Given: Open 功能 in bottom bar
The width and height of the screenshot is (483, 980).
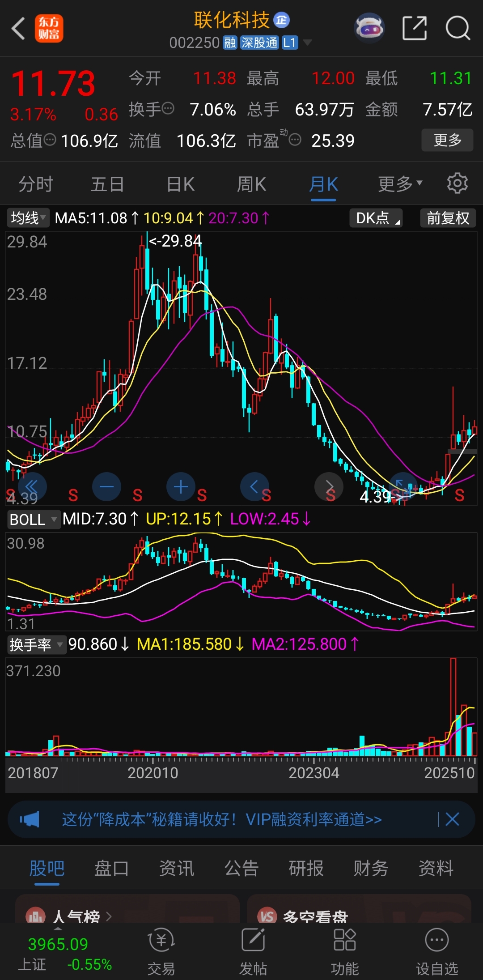Looking at the screenshot, I should pos(345,952).
